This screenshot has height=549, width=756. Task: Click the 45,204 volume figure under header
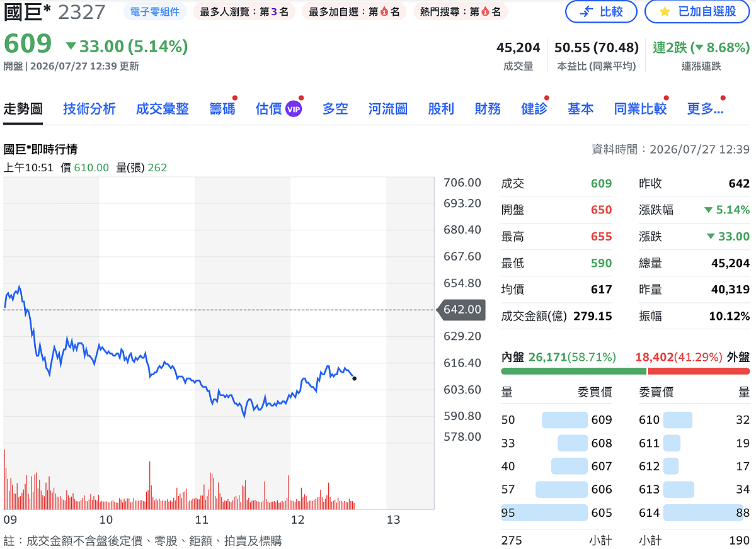pyautogui.click(x=518, y=47)
